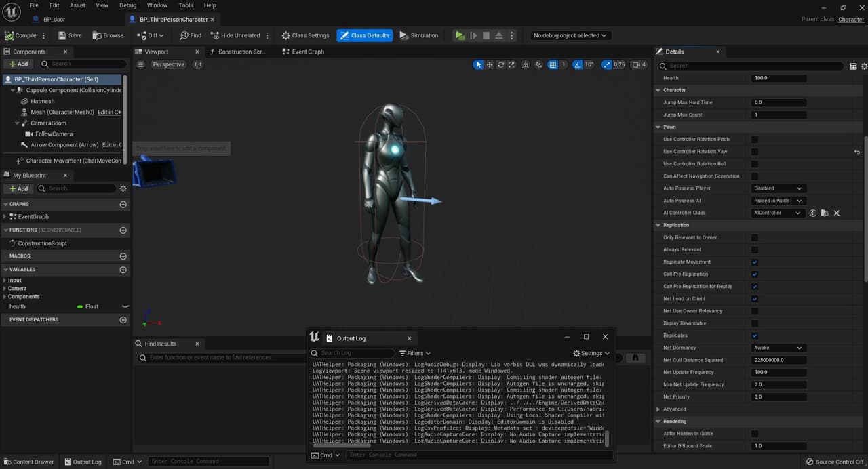Click the Lit view mode button
This screenshot has width=868, height=469.
coord(198,64)
